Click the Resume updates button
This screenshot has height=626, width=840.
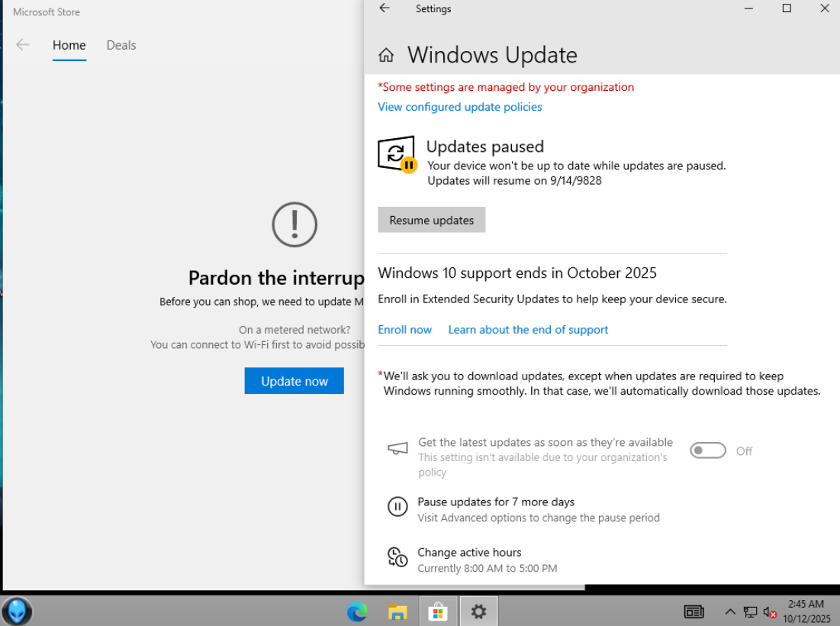point(431,220)
